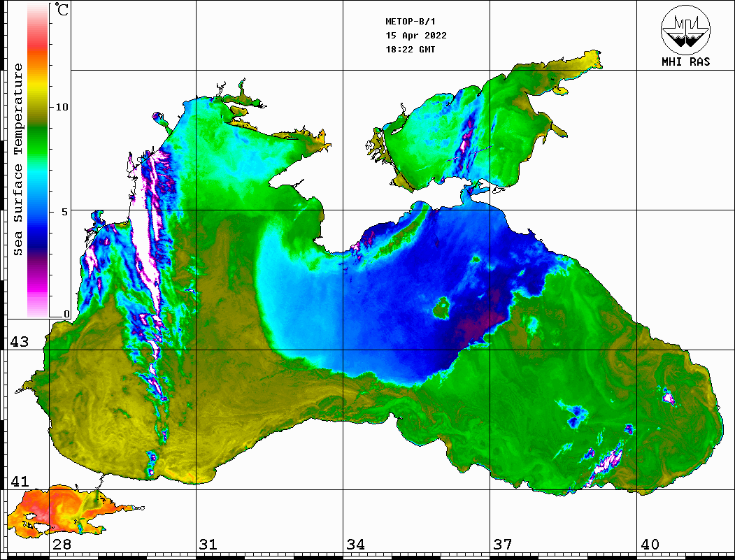The width and height of the screenshot is (735, 560).
Task: Click longitude label '34'
Action: pos(356,544)
